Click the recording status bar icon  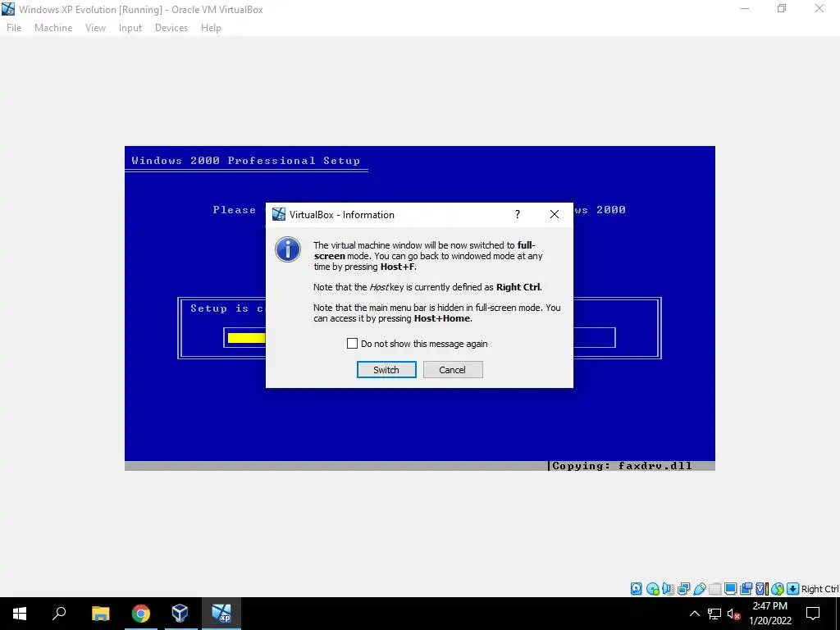746,589
